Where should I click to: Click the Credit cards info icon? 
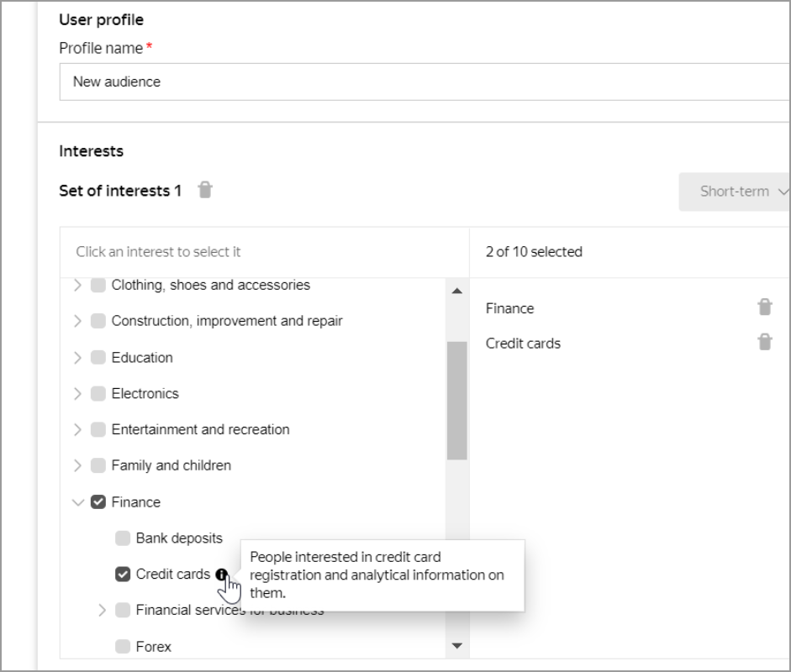[220, 575]
